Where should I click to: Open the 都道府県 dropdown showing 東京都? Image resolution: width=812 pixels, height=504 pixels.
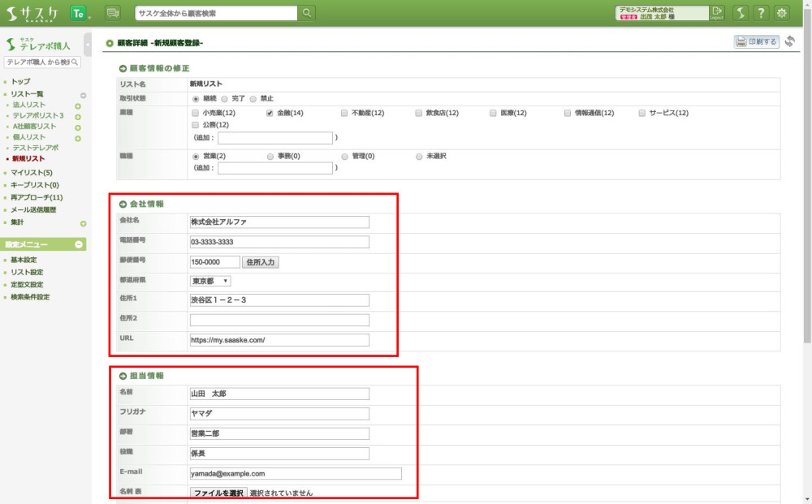[210, 281]
